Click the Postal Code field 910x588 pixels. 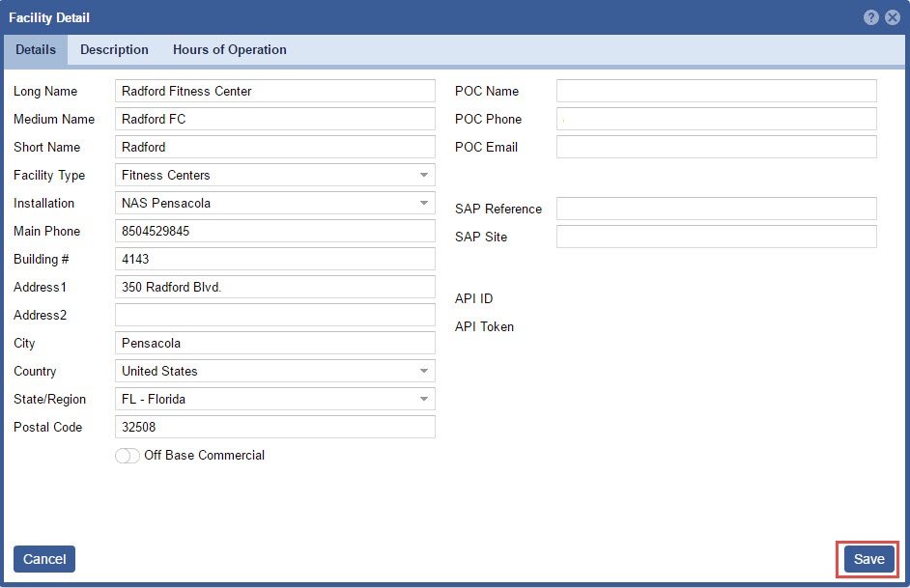pos(274,428)
